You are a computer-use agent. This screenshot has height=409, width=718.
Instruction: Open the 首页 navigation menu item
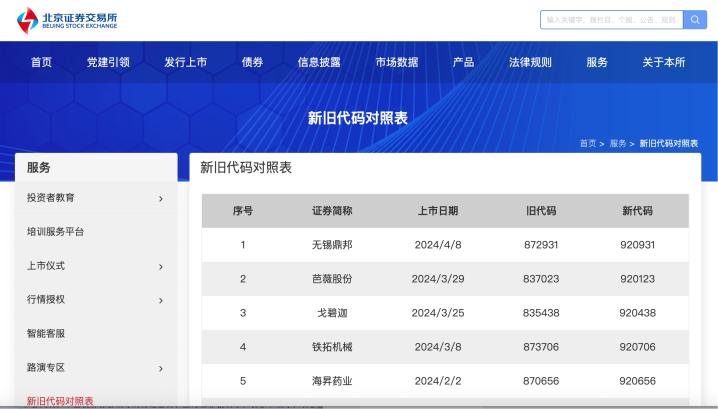[x=41, y=62]
